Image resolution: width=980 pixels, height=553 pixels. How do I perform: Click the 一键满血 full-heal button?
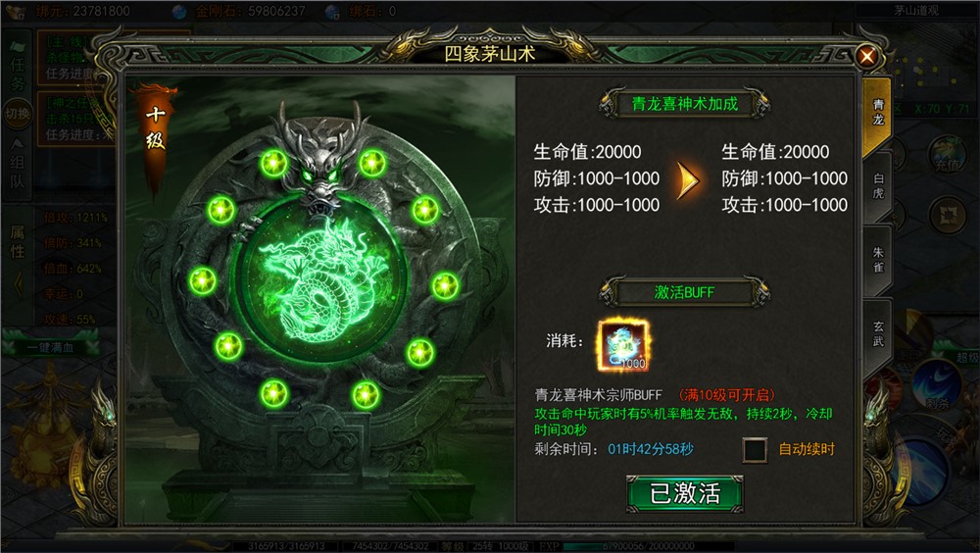51,348
